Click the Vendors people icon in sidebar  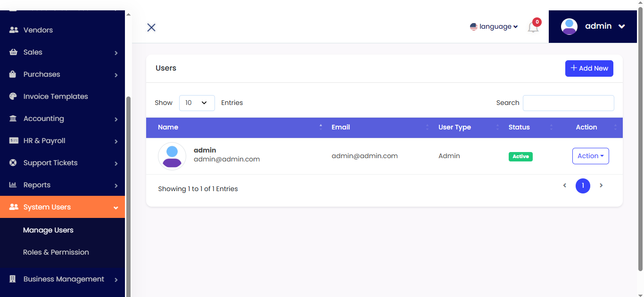tap(14, 30)
